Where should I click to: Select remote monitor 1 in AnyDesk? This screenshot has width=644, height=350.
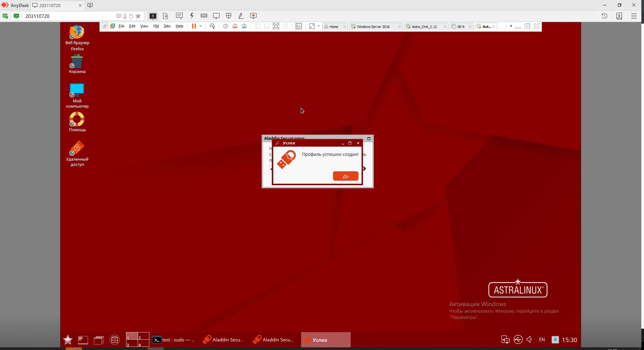point(153,16)
